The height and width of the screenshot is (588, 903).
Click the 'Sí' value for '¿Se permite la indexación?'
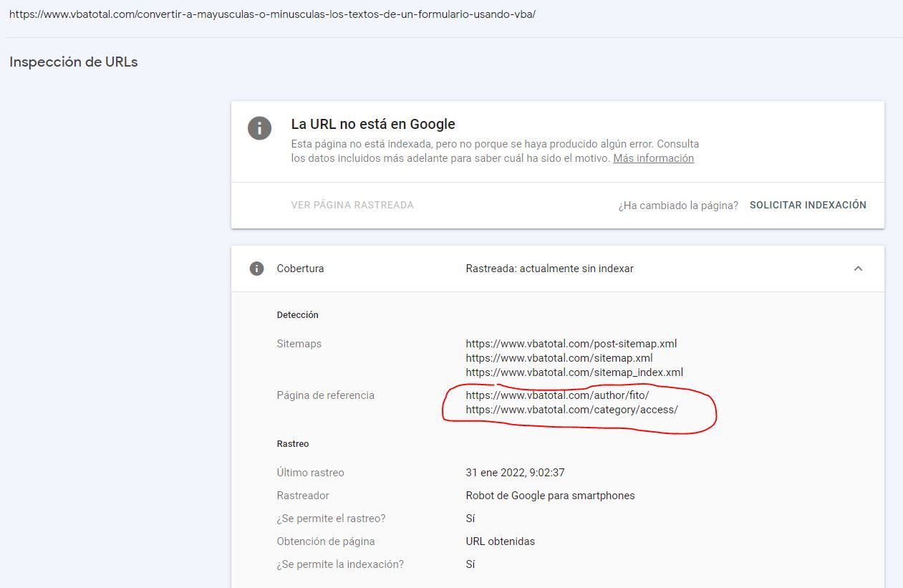pyautogui.click(x=470, y=564)
